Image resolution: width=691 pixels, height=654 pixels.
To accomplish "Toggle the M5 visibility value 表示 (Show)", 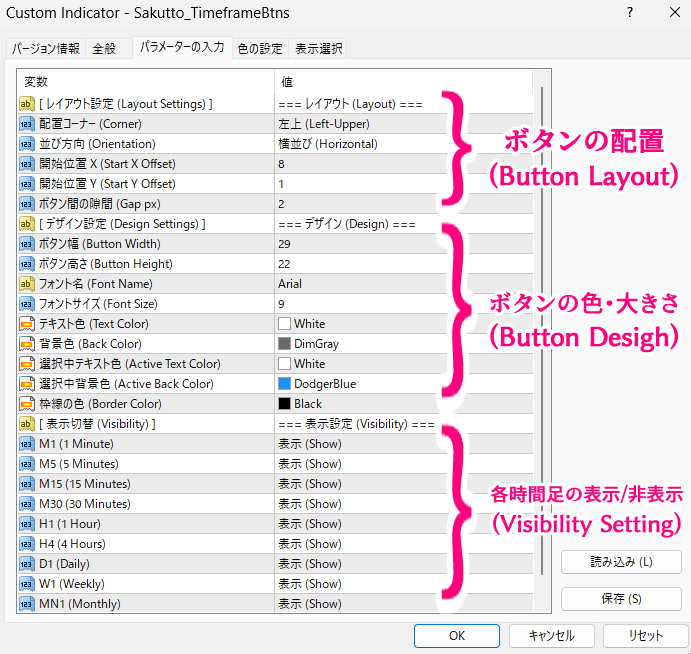I will tap(310, 464).
